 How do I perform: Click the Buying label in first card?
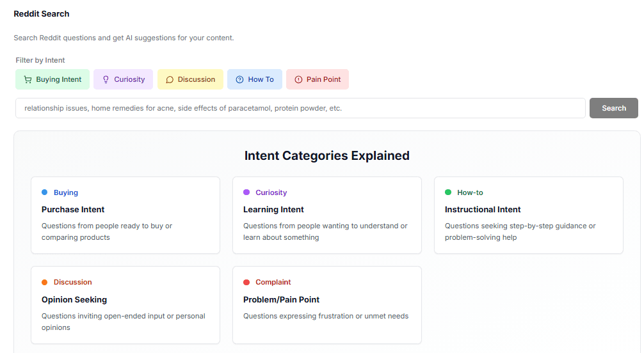66,192
